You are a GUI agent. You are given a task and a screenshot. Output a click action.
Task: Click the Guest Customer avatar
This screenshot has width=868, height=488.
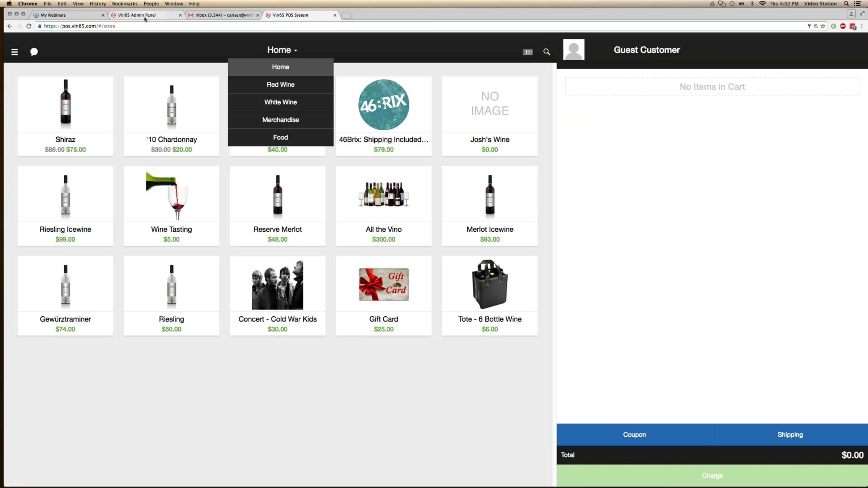coord(574,50)
